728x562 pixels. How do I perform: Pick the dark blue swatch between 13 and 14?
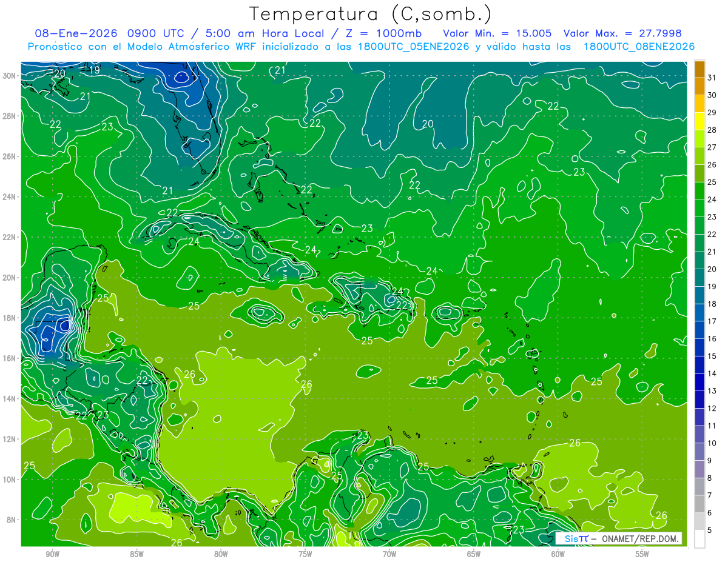point(699,382)
